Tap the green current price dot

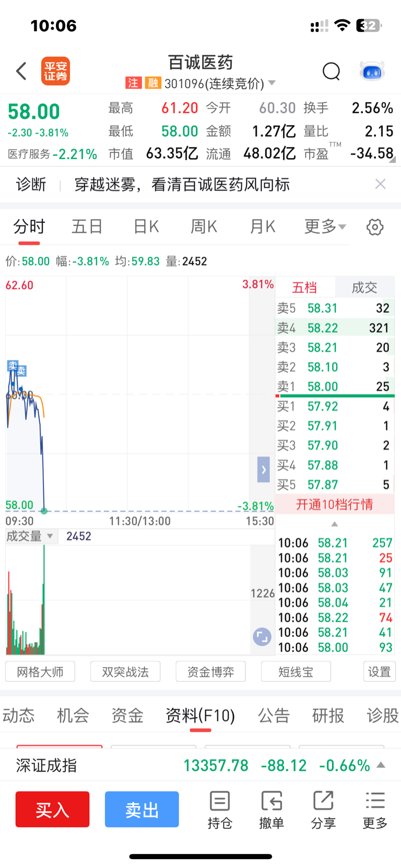tap(44, 511)
